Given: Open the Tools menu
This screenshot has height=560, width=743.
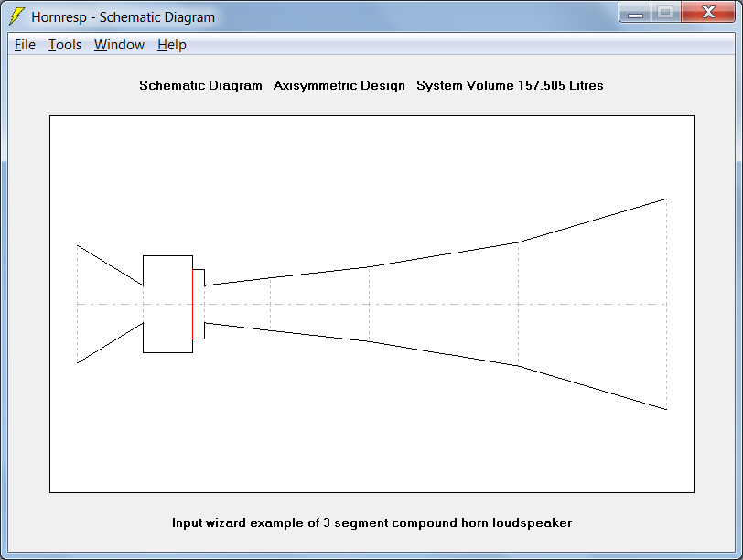Looking at the screenshot, I should (x=65, y=45).
